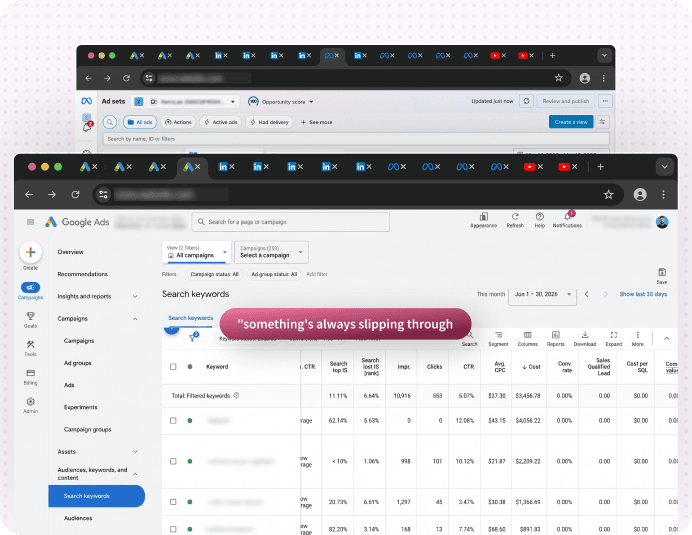Click the All ads chip in Meta window
Image resolution: width=692 pixels, height=535 pixels.
140,122
